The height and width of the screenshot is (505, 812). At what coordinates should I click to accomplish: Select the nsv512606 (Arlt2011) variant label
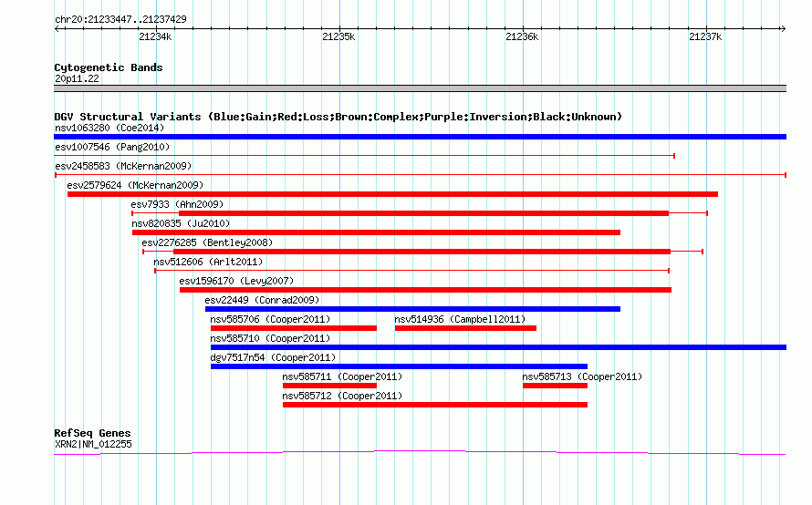(x=208, y=262)
